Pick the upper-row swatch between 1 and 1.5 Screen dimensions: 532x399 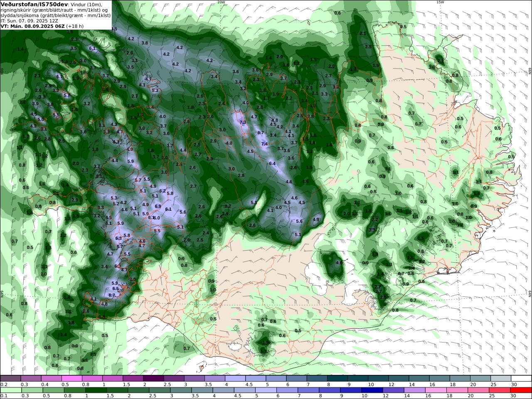[x=113, y=378]
